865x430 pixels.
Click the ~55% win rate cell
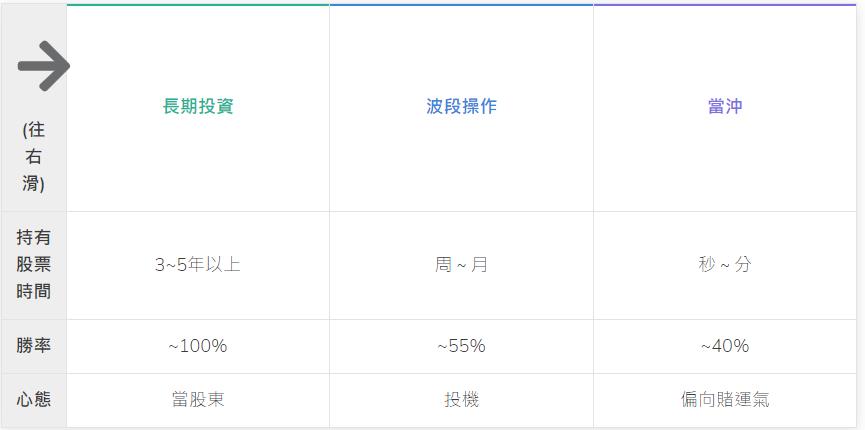pyautogui.click(x=461, y=346)
